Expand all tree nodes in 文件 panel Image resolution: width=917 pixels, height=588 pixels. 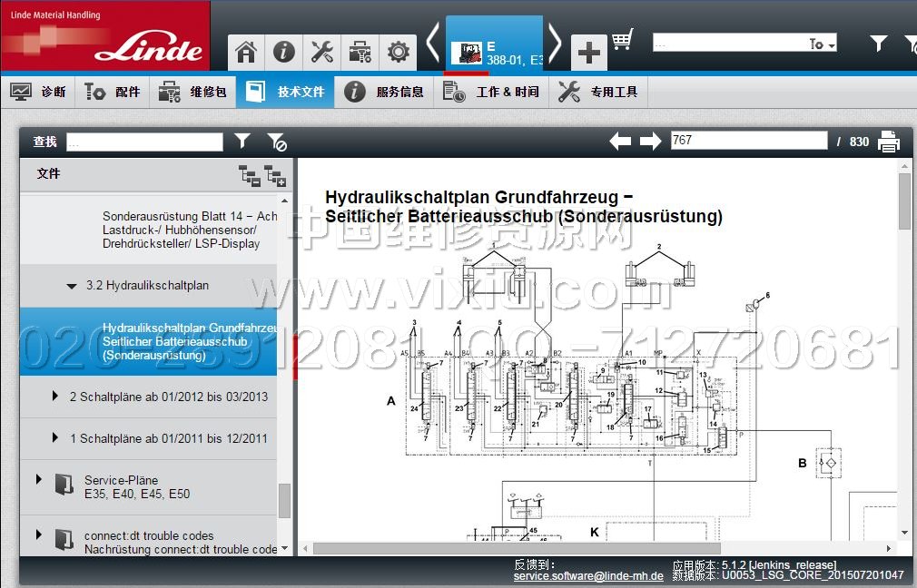pyautogui.click(x=275, y=175)
